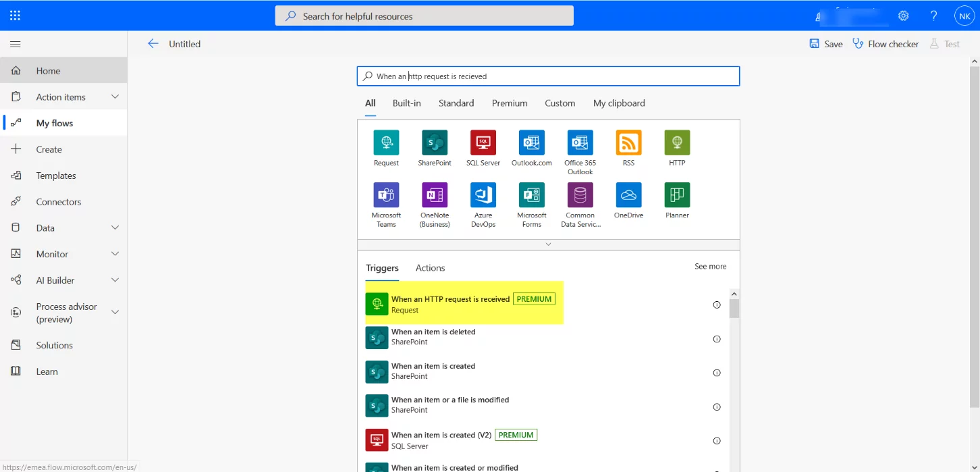
Task: Go back using the arrow beside Untitled
Action: [x=153, y=44]
